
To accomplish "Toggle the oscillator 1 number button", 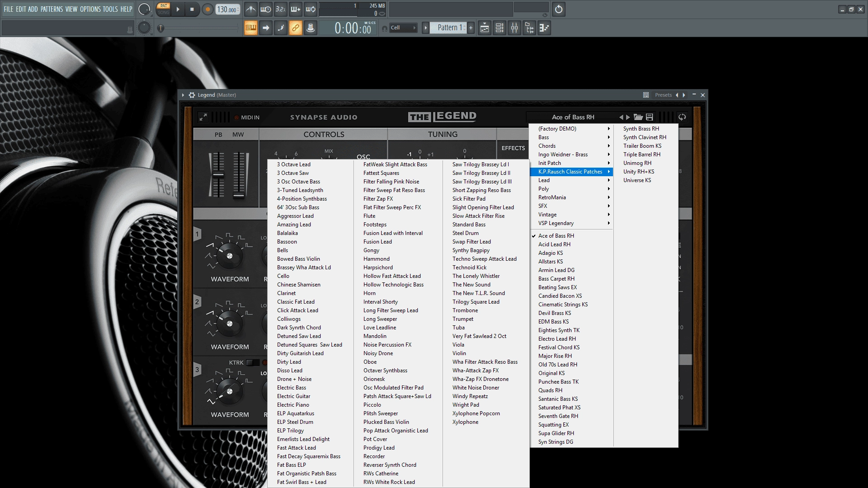I will click(197, 234).
